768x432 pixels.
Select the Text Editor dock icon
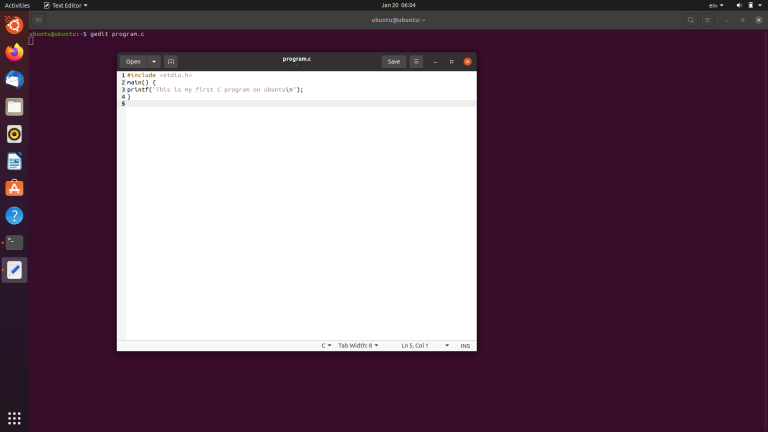pos(14,270)
